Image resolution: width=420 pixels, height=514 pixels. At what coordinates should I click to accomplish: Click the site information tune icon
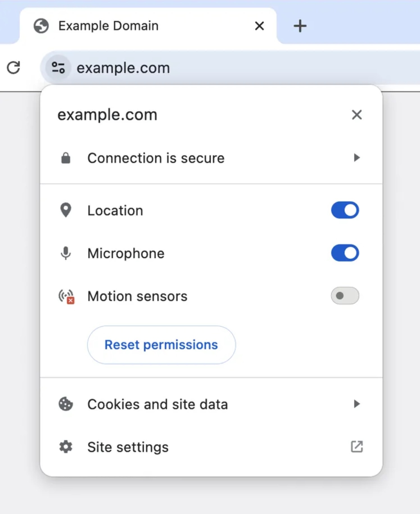58,68
